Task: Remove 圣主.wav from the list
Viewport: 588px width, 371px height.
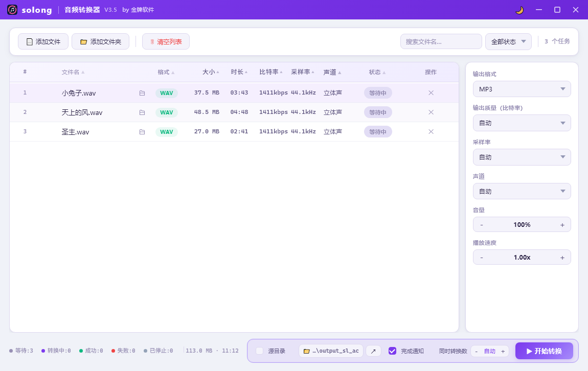Action: (431, 131)
